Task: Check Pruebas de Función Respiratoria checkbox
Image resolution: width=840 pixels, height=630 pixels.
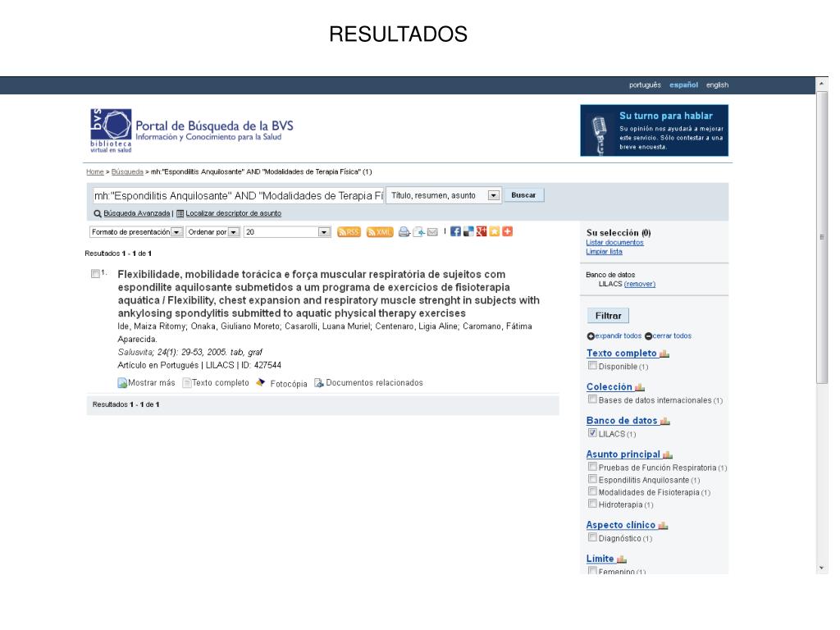Action: (592, 467)
